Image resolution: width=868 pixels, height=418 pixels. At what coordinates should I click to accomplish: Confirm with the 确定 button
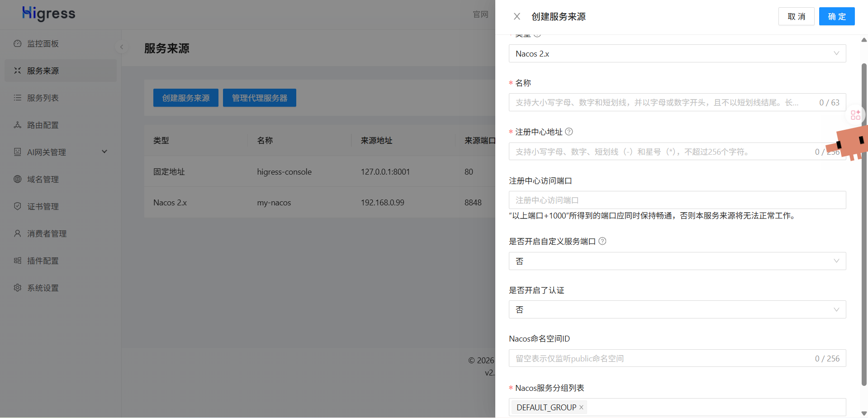837,17
